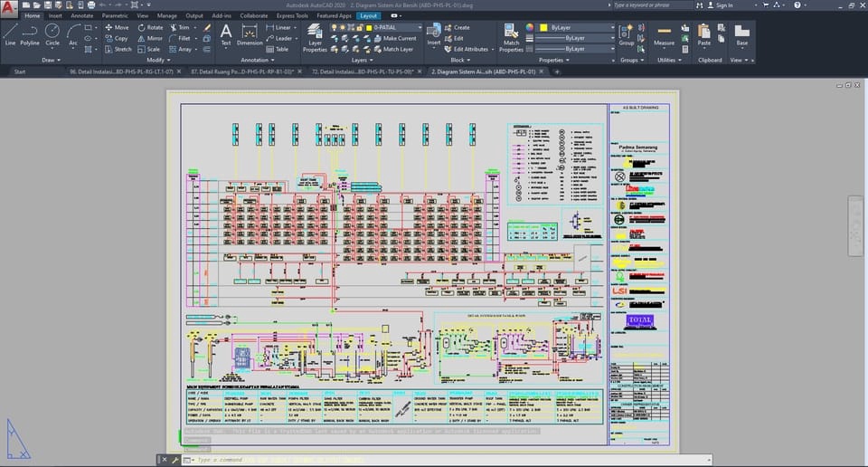
Task: Click Make Current in Layers panel
Action: [x=395, y=38]
